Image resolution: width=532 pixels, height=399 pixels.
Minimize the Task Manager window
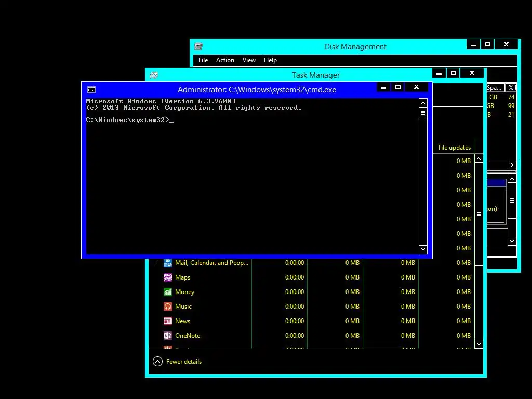[438, 73]
